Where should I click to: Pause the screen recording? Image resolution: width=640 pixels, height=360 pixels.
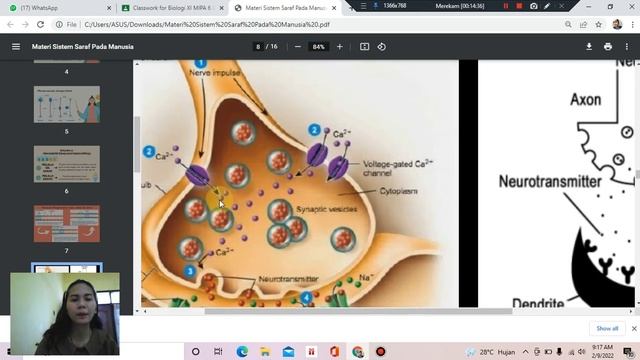506,6
